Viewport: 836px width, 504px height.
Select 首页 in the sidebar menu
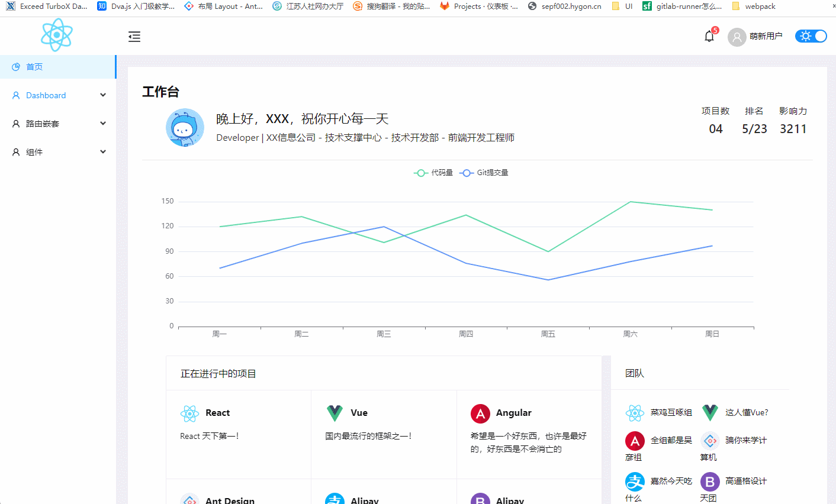click(x=58, y=67)
